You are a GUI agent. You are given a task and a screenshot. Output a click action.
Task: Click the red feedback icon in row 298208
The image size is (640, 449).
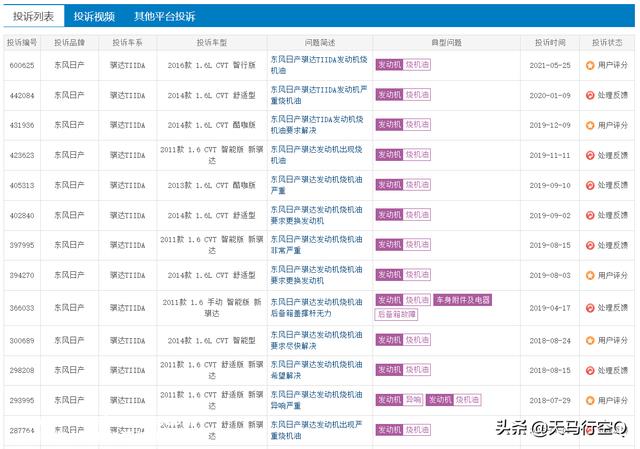(x=590, y=370)
